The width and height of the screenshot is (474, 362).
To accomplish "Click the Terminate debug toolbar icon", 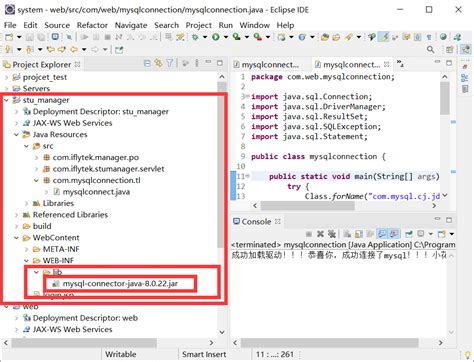I will point(107,37).
